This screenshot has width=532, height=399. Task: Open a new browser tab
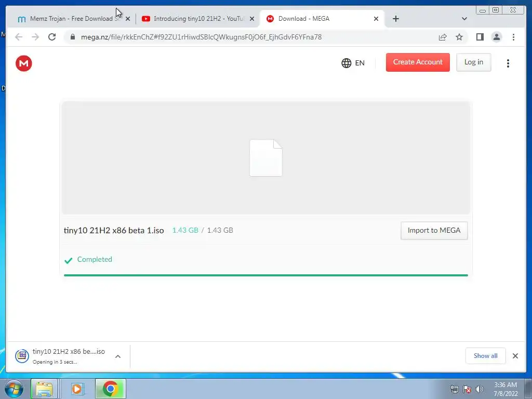pyautogui.click(x=395, y=19)
